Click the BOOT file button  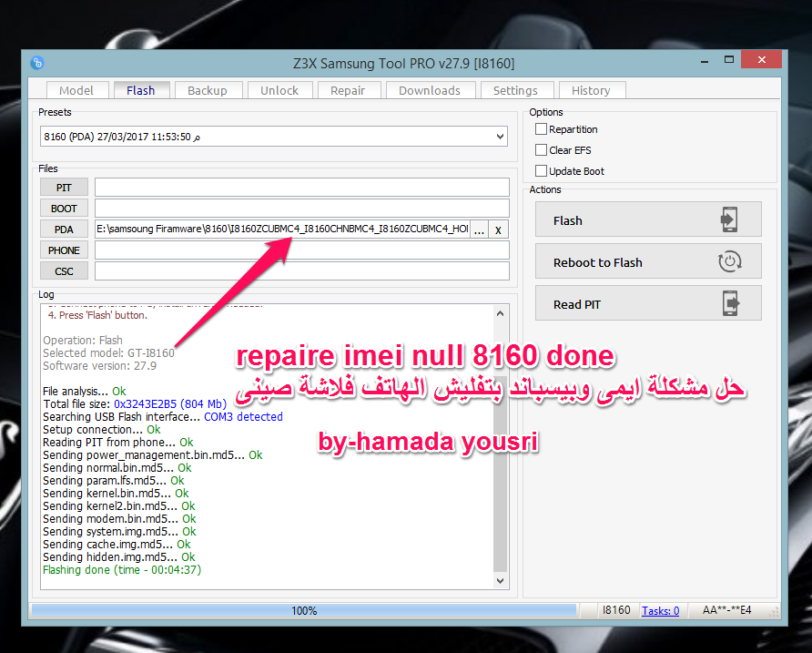tap(65, 209)
